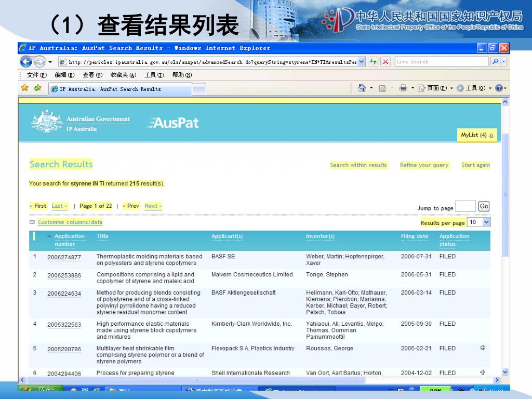Click the horizontal scrollbar left arrow
Image resolution: width=532 pixels, height=399 pixels.
22,380
